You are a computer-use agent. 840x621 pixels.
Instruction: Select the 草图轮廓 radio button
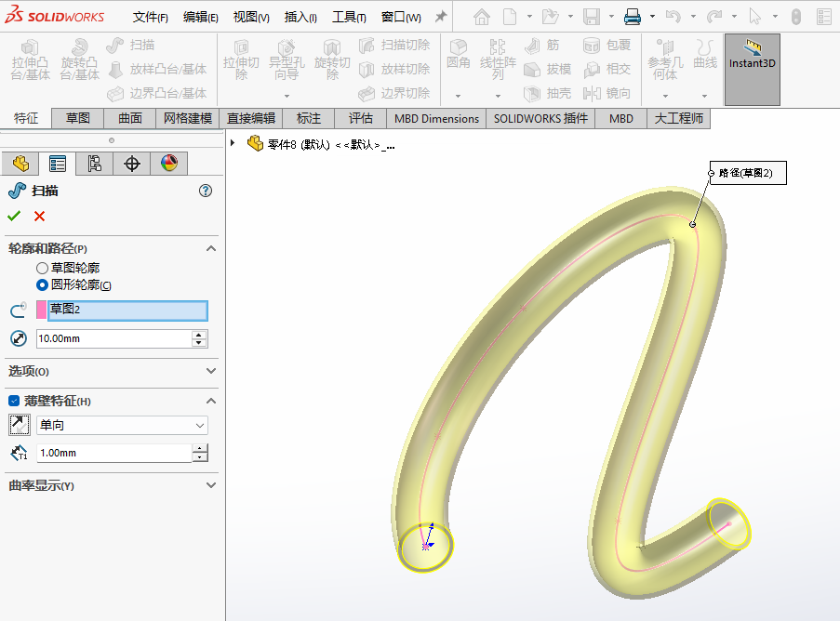click(42, 268)
